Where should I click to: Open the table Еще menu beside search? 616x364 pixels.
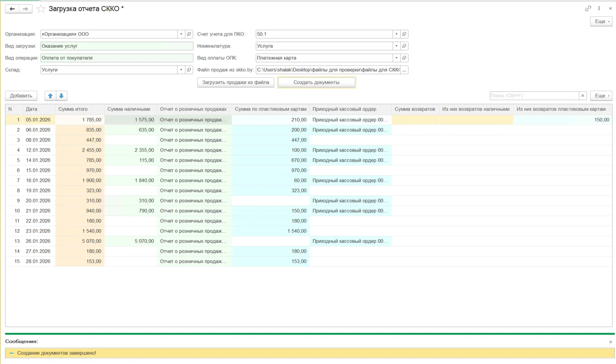601,96
